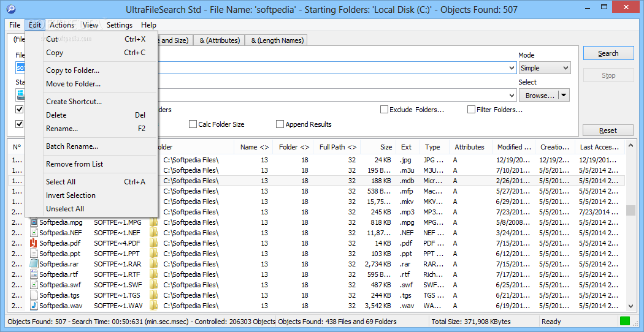Select Create Shortcut... in Edit menu
The width and height of the screenshot is (644, 332).
click(x=91, y=101)
